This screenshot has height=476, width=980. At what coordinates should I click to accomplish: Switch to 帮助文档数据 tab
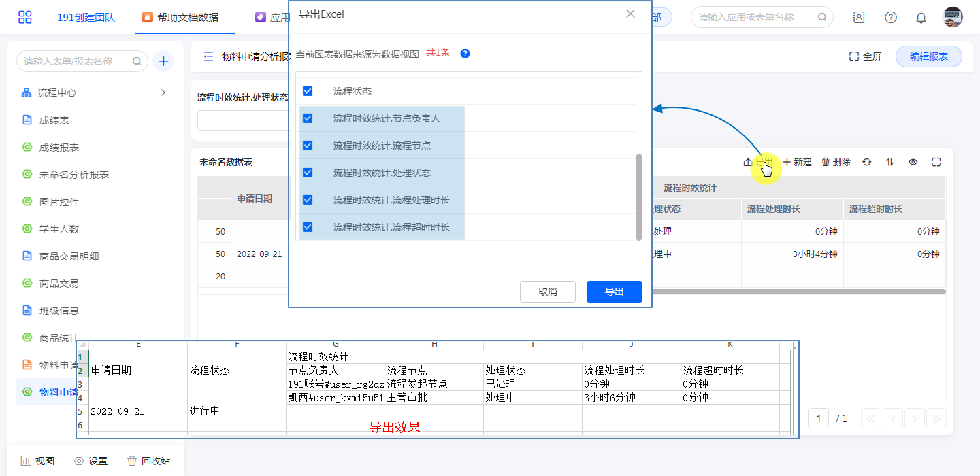(181, 18)
